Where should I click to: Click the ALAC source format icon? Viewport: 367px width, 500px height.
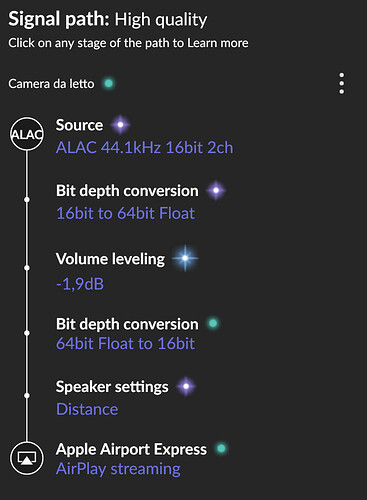(27, 134)
